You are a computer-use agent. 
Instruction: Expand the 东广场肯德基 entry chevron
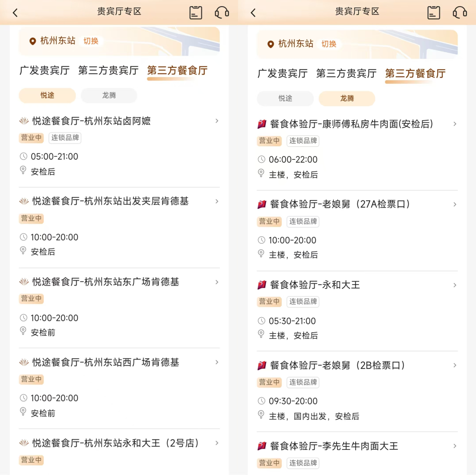pyautogui.click(x=216, y=282)
